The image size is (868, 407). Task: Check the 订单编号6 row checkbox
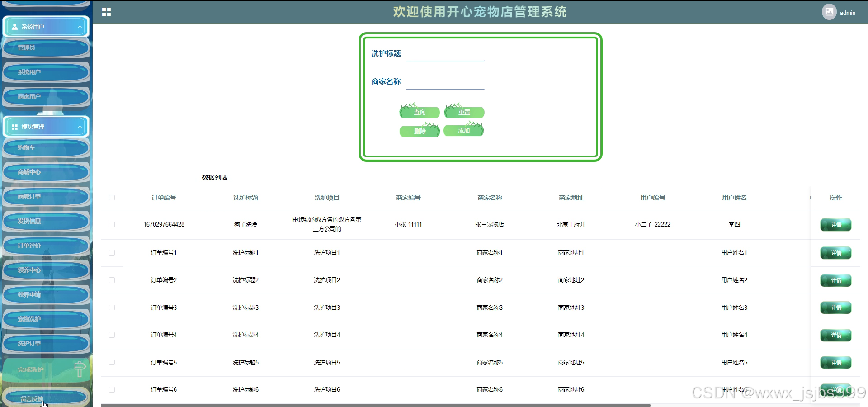112,389
